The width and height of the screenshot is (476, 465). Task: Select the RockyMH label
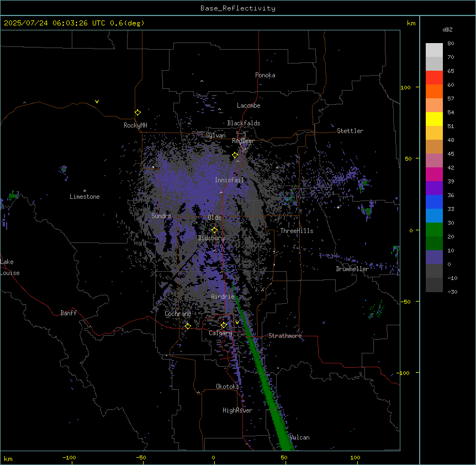point(135,125)
